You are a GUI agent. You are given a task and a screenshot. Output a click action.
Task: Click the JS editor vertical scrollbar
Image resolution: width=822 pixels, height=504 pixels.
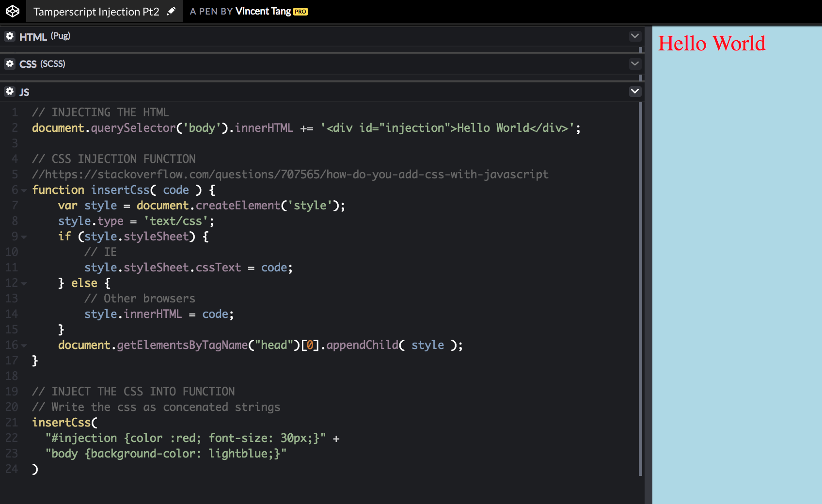(641, 289)
